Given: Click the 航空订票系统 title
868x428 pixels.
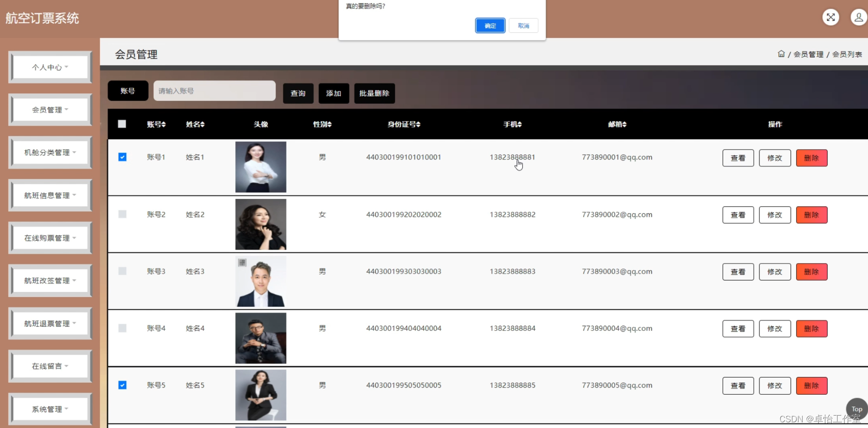Looking at the screenshot, I should (x=42, y=18).
